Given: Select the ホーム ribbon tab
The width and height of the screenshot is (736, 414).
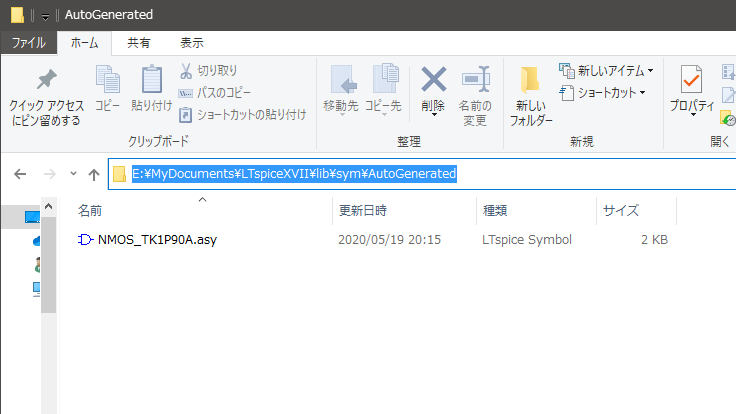Looking at the screenshot, I should (x=84, y=43).
